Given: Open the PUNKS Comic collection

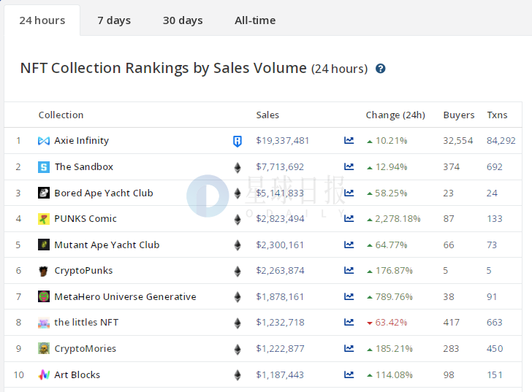Looking at the screenshot, I should (85, 219).
